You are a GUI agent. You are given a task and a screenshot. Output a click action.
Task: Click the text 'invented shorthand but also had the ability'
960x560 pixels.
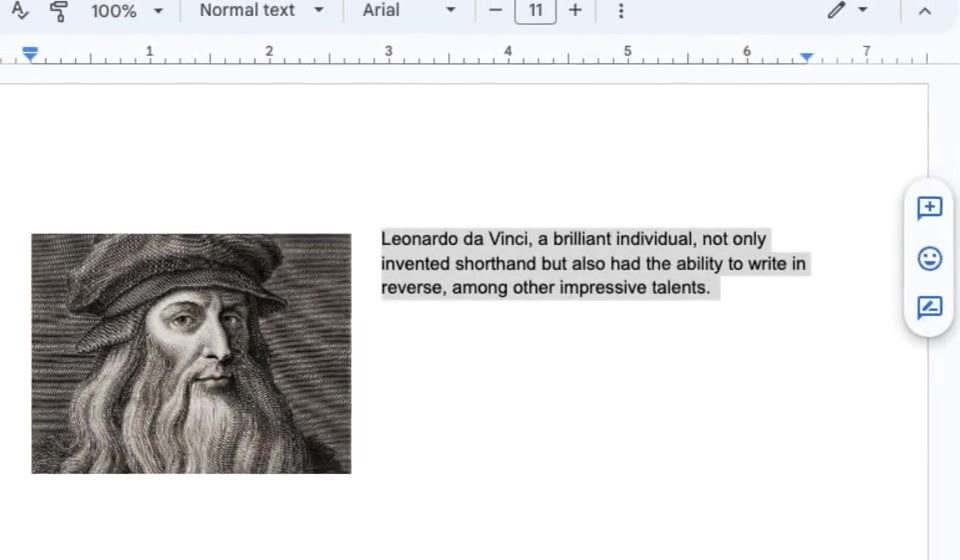coord(552,264)
